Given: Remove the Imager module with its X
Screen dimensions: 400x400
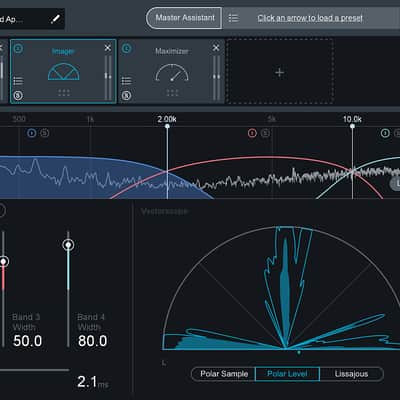Looking at the screenshot, I should tap(108, 48).
